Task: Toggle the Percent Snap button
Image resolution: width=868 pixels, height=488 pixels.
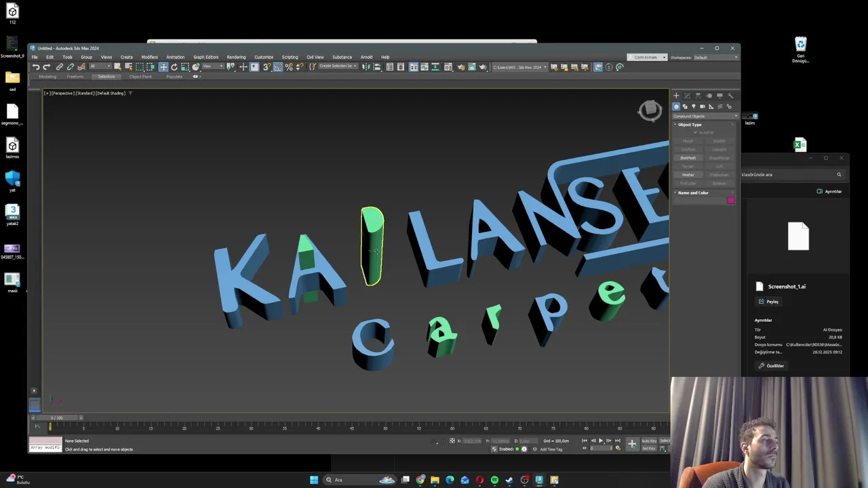Action: tap(289, 66)
